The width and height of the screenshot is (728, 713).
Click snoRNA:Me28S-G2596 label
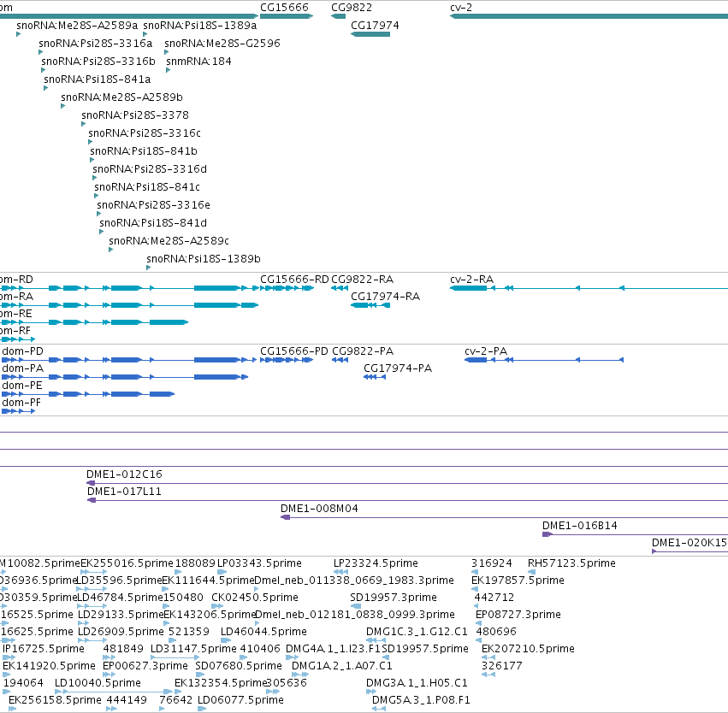click(x=222, y=44)
